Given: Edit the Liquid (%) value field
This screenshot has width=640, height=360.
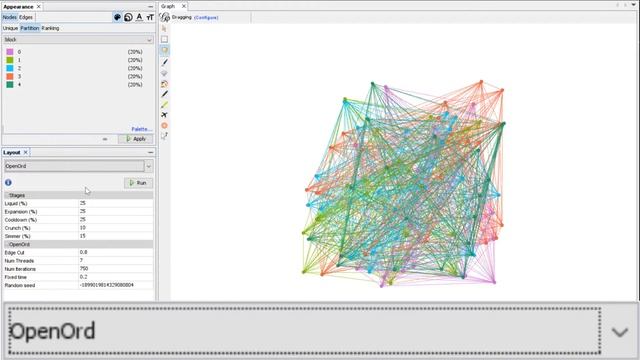Looking at the screenshot, I should 116,203.
